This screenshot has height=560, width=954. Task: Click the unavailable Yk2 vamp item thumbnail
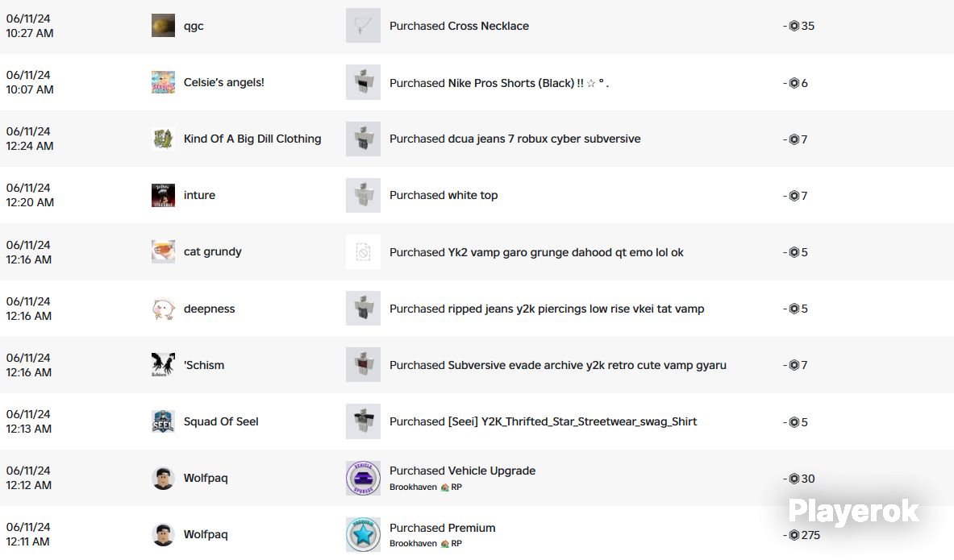point(363,251)
